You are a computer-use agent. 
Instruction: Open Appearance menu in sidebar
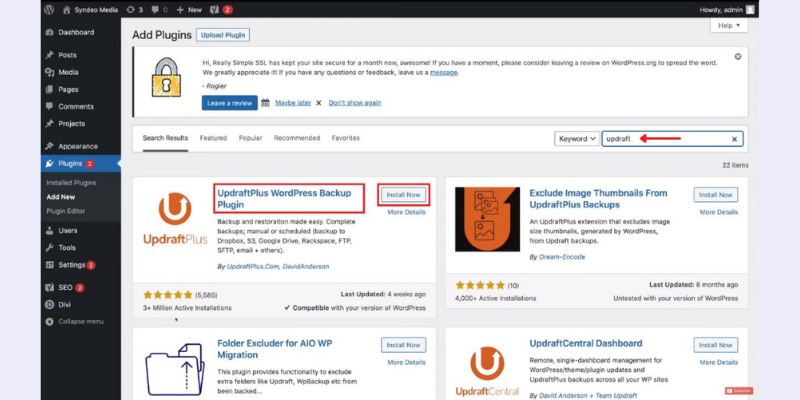coord(78,146)
